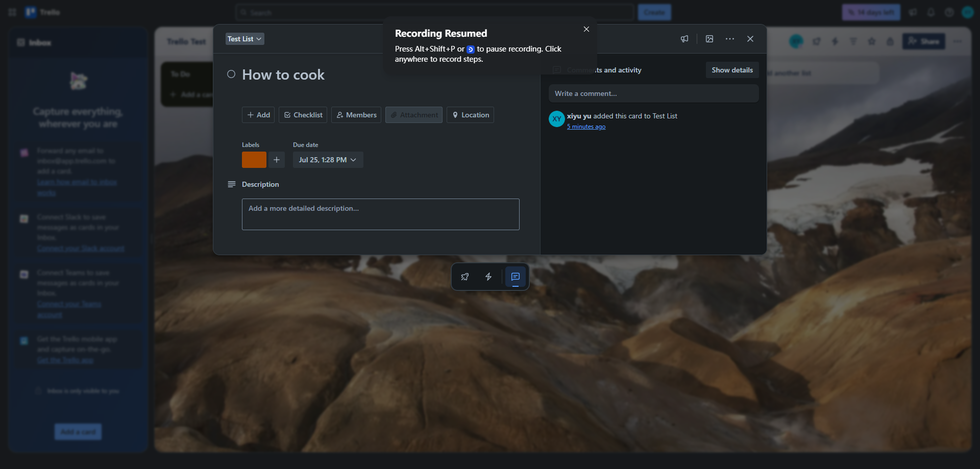980x469 pixels.
Task: Click the Inbox header icon
Action: click(21, 42)
